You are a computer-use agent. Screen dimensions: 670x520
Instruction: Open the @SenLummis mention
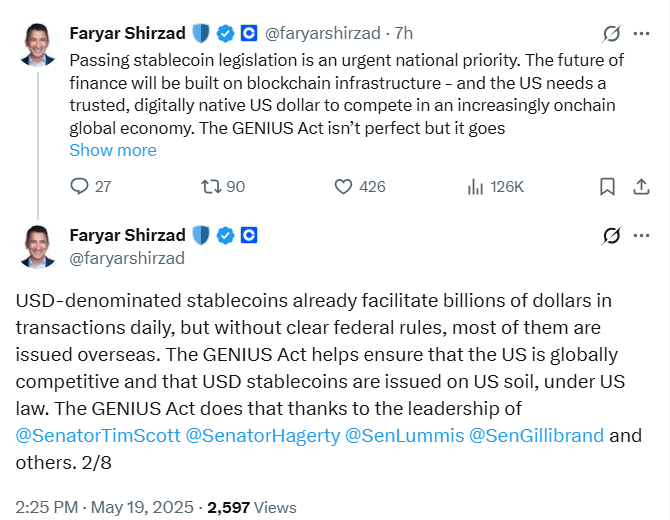point(404,436)
